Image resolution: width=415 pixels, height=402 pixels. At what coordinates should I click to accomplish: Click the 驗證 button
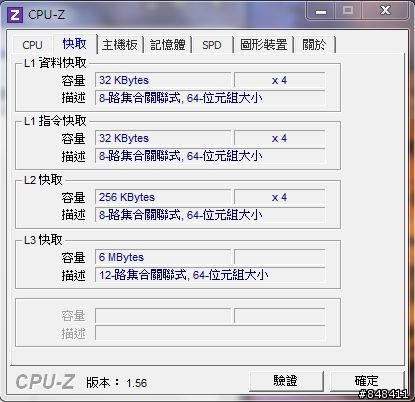(286, 381)
